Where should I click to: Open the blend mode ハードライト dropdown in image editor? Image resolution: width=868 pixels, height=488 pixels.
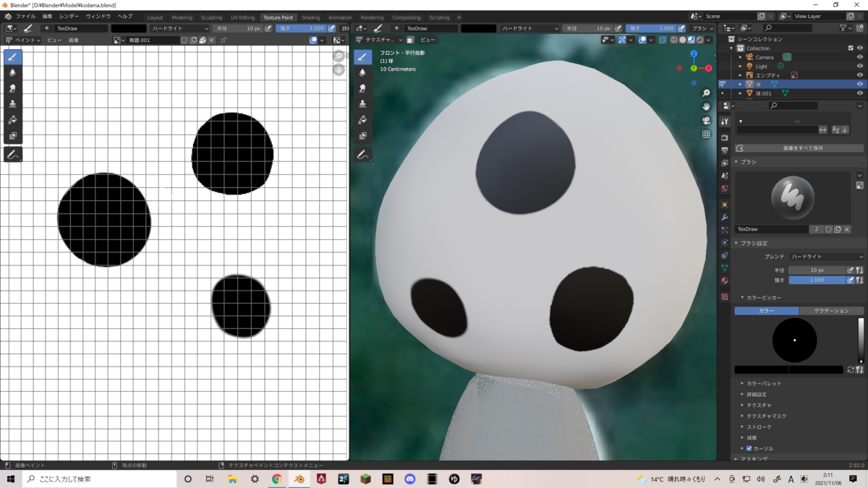(179, 28)
